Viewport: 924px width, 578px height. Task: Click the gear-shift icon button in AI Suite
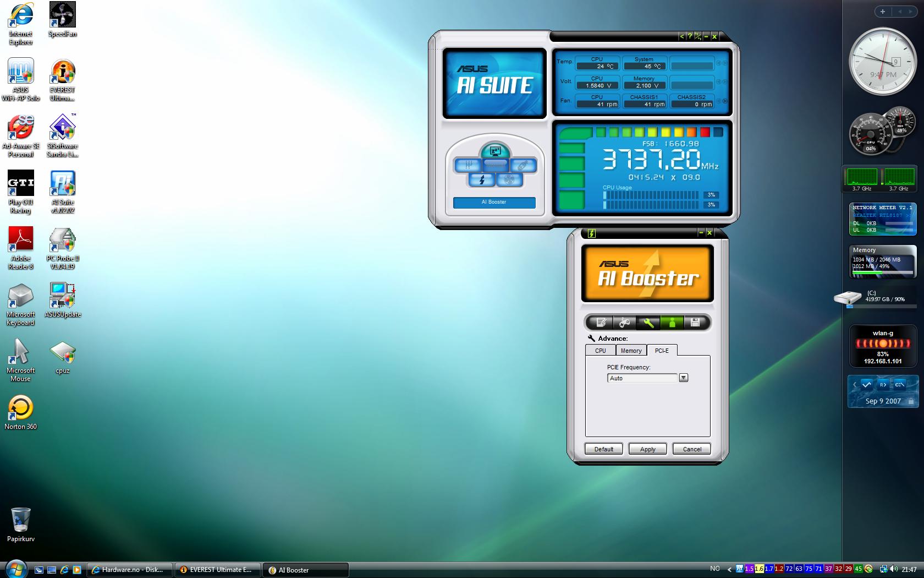(468, 165)
